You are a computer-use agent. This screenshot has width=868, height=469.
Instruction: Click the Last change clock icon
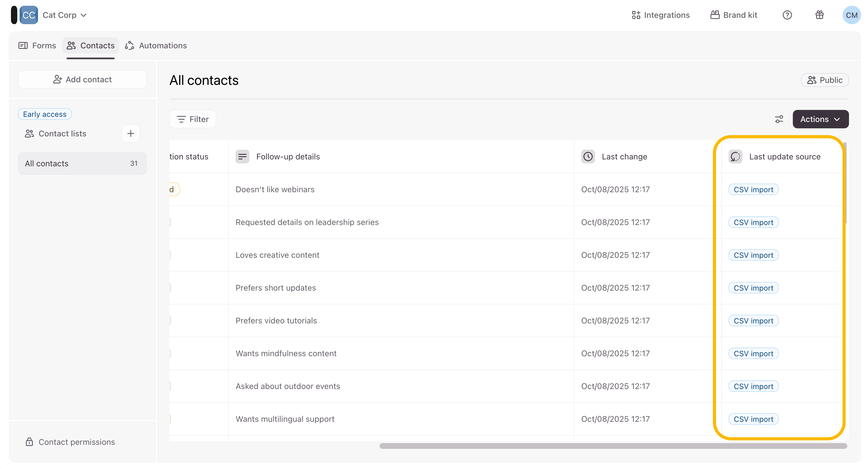pos(588,157)
